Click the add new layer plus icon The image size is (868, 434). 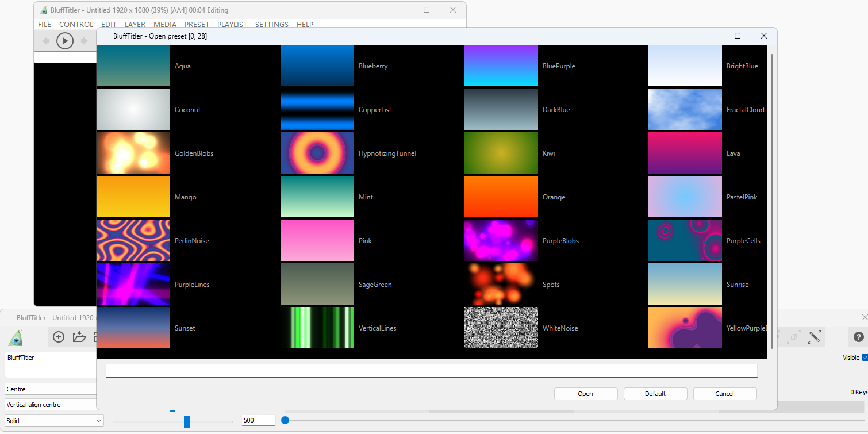coord(59,337)
